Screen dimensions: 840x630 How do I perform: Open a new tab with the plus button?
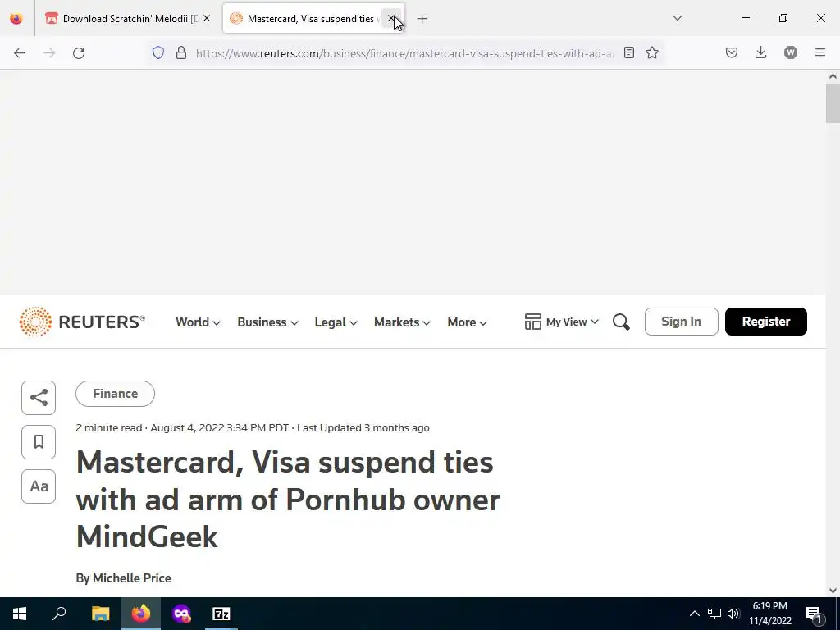click(422, 19)
